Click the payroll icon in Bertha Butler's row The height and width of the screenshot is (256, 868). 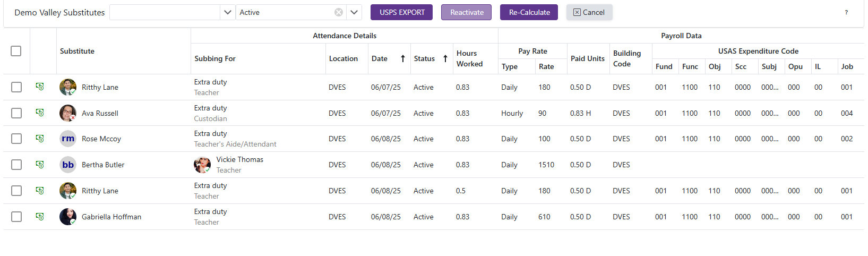pos(40,165)
